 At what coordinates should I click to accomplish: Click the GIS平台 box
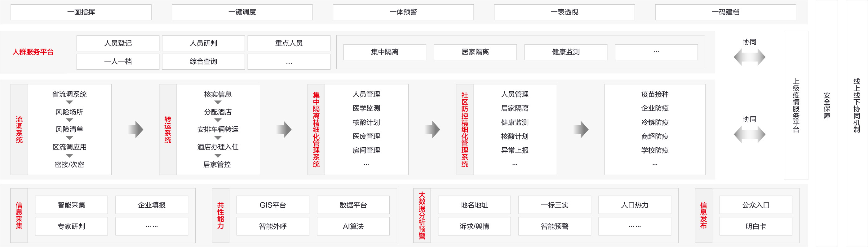tap(272, 205)
